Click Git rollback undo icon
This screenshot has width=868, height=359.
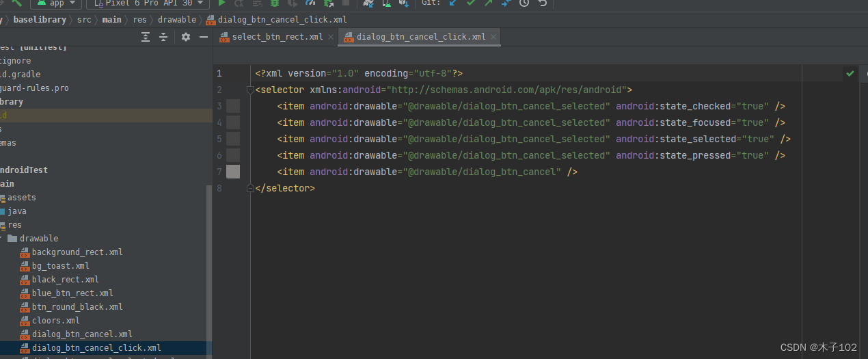coord(542,3)
